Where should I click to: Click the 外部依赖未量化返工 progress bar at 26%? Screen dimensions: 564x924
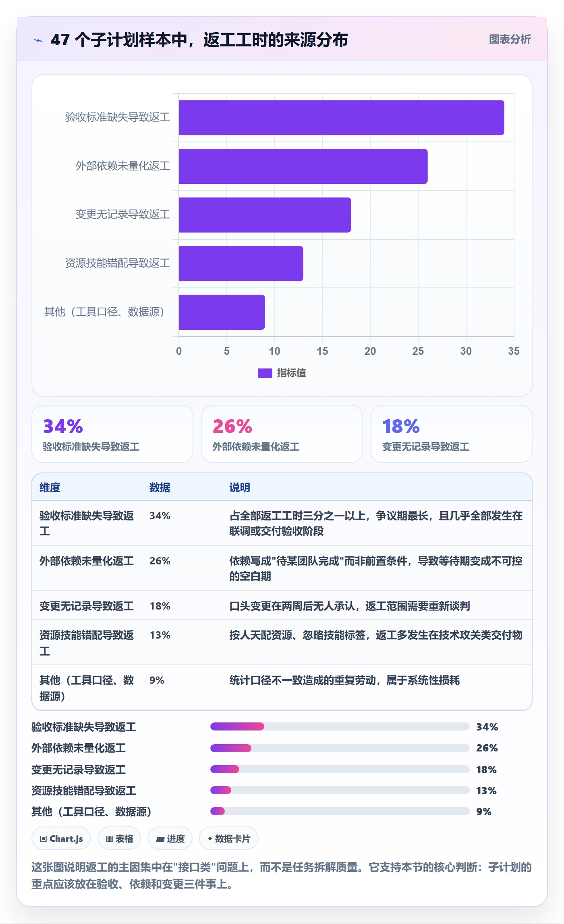click(x=340, y=748)
